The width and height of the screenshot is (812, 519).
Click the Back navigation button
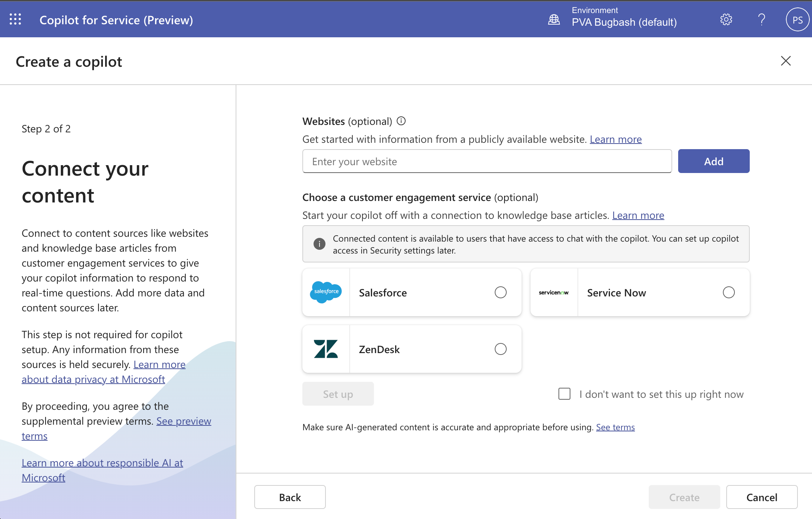289,497
